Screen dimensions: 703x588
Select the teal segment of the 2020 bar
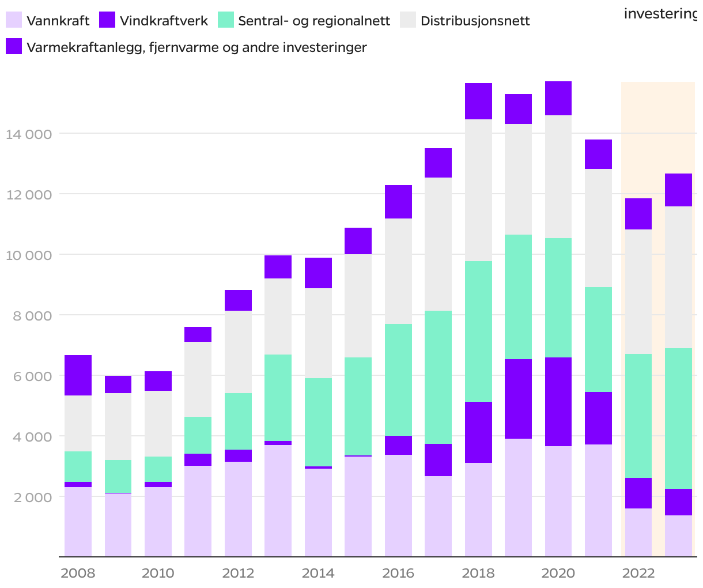tap(558, 297)
